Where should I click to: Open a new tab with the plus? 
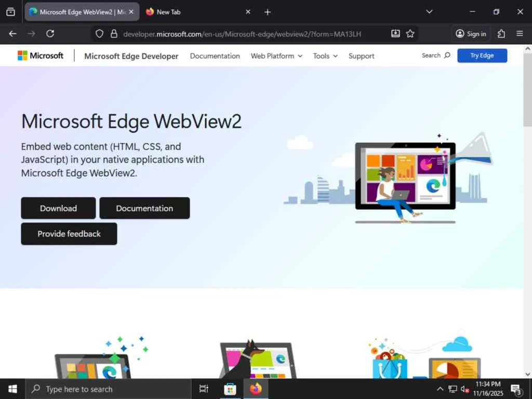point(268,12)
